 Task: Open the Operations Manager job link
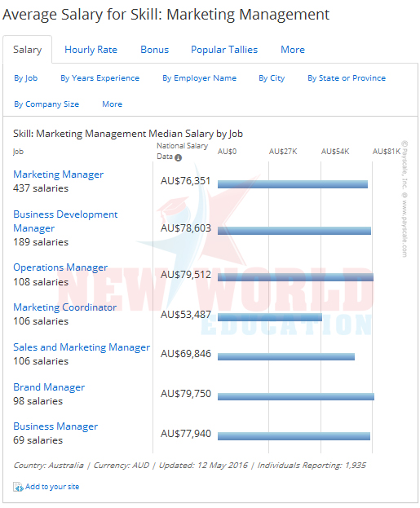click(60, 267)
